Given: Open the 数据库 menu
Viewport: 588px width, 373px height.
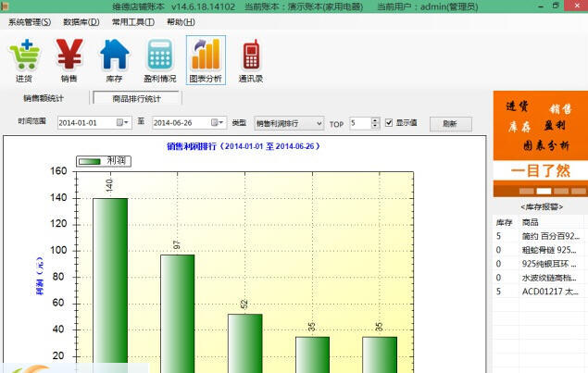Looking at the screenshot, I should coord(81,21).
